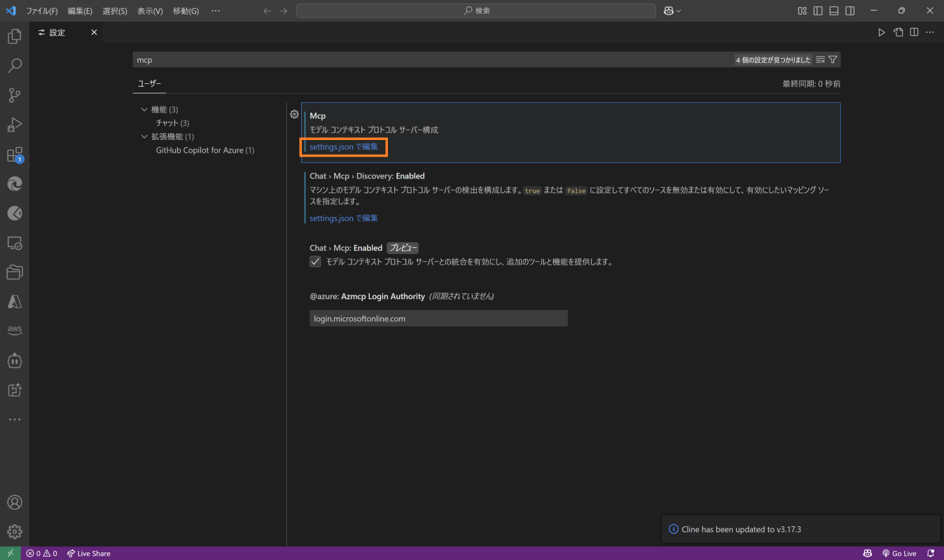Click the 最終同期: 0 秒前 text

(811, 84)
